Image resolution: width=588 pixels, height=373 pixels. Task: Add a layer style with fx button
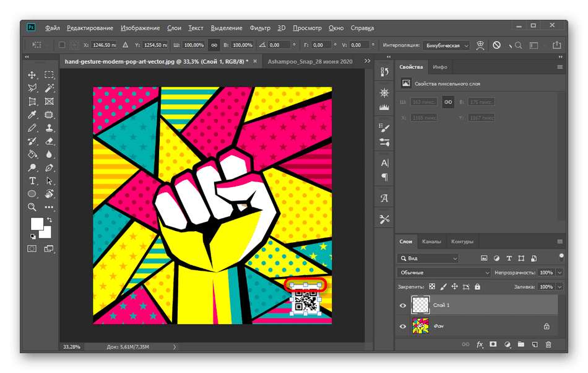click(x=480, y=344)
